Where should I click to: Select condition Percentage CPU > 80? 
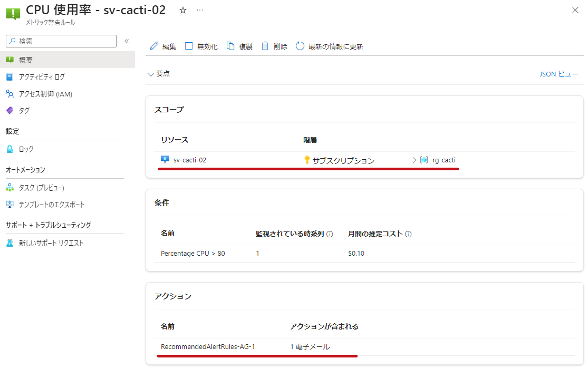(193, 253)
